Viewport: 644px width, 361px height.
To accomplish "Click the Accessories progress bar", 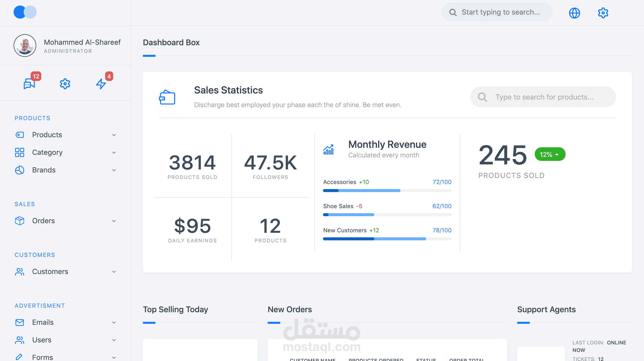I will (387, 191).
